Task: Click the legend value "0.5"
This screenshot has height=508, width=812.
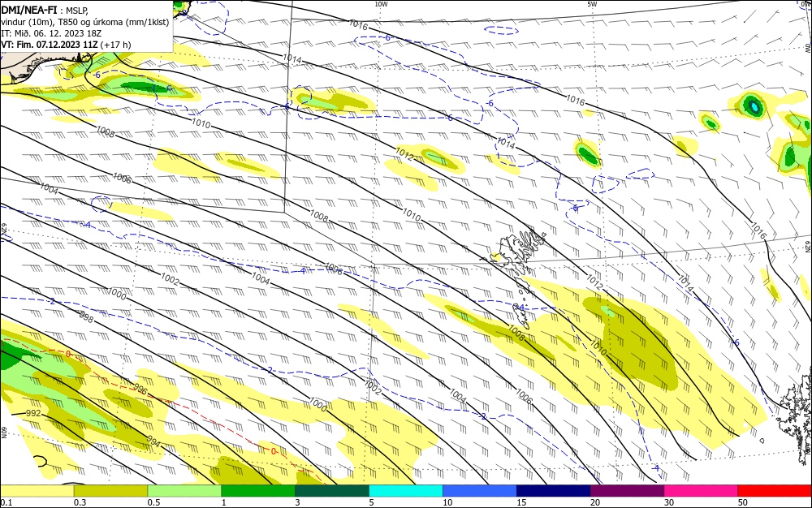Action: (x=153, y=502)
